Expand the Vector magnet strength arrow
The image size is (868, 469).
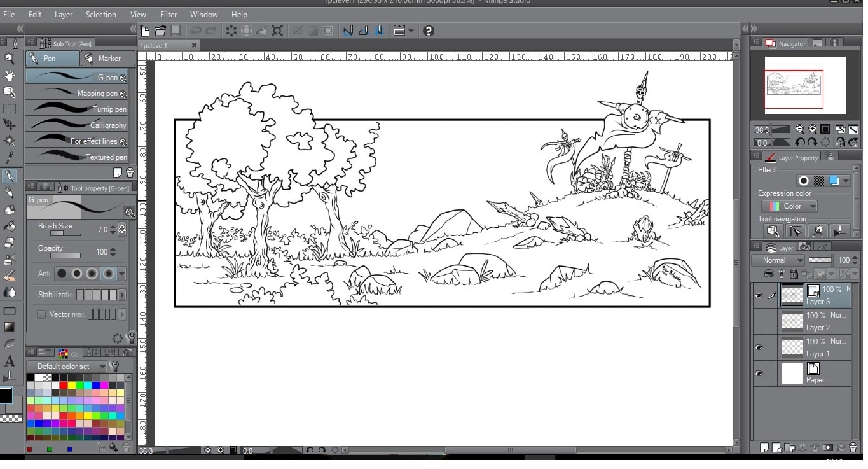click(122, 314)
